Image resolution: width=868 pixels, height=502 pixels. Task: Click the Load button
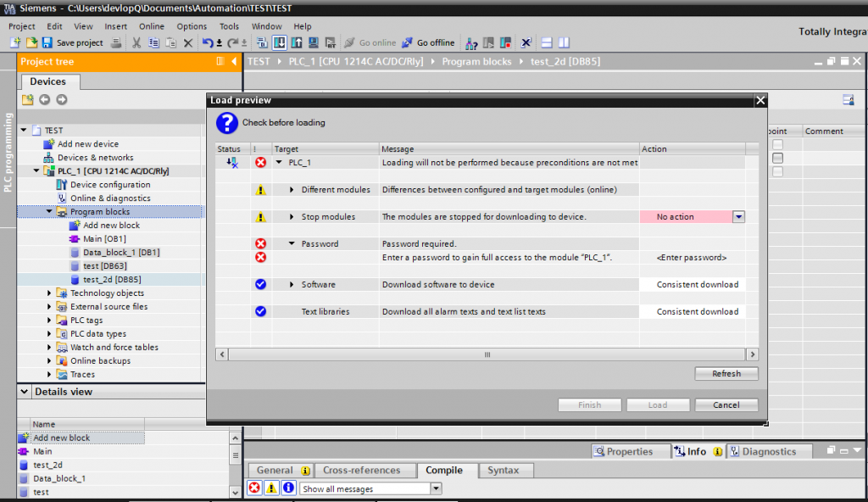(x=658, y=405)
